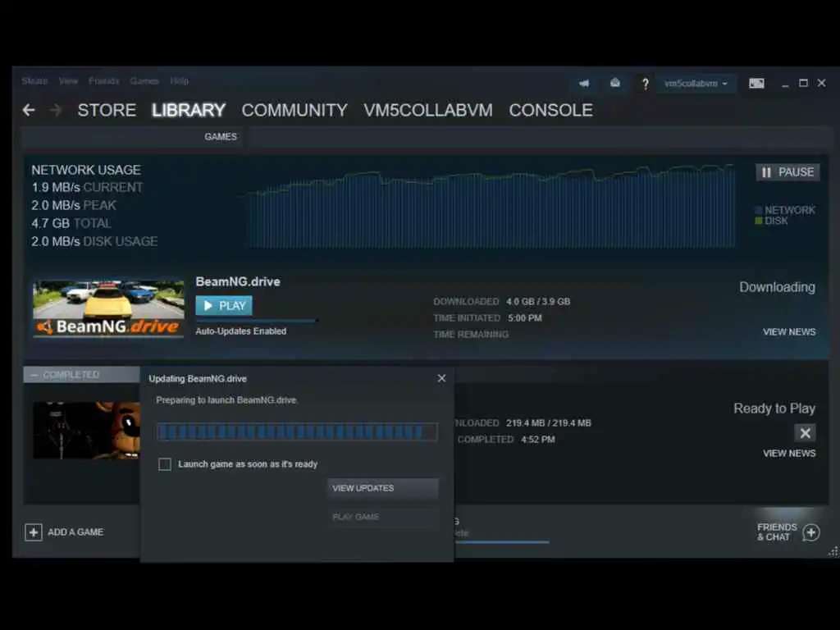Go to the LIBRARY tab
Image resolution: width=840 pixels, height=630 pixels.
[189, 111]
